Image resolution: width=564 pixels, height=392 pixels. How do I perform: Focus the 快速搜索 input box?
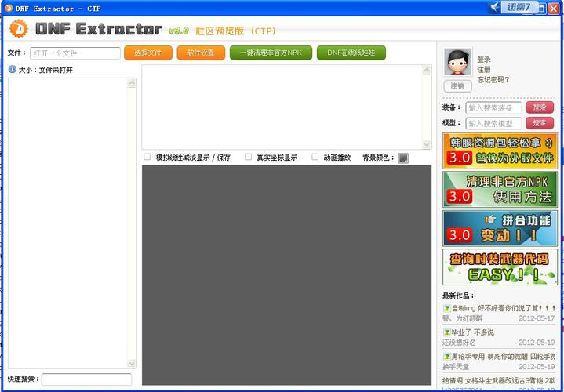click(87, 379)
